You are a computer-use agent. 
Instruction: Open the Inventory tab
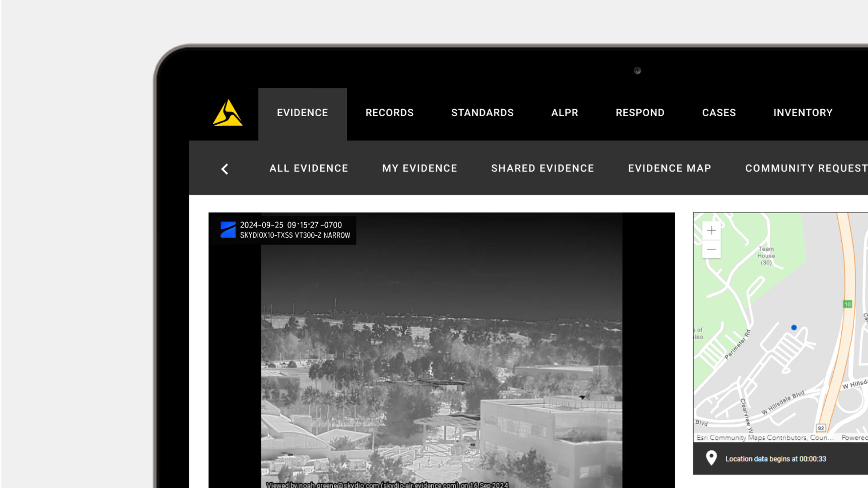[x=803, y=113]
